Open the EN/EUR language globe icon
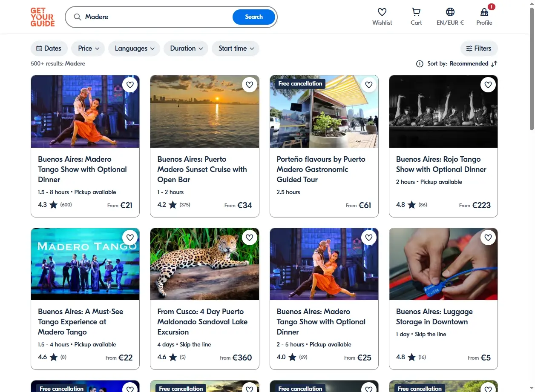The image size is (535, 392). 450,12
